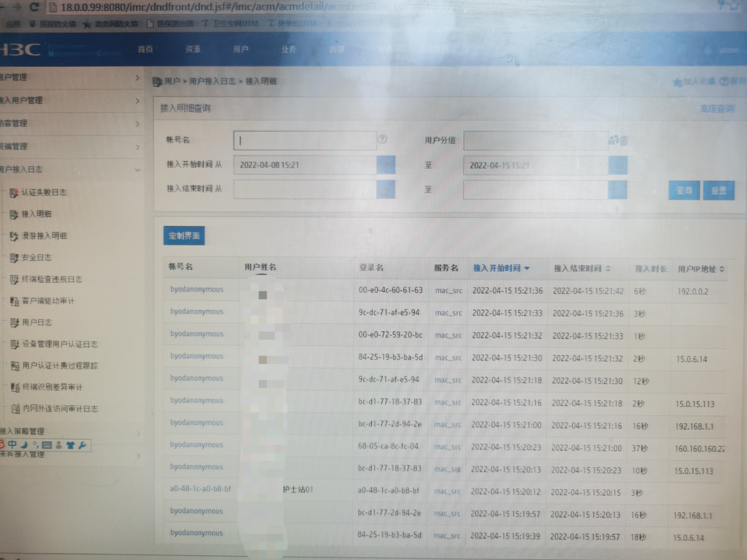Click the 内网外连访问审计日志 icon
747x560 pixels.
tap(15, 409)
